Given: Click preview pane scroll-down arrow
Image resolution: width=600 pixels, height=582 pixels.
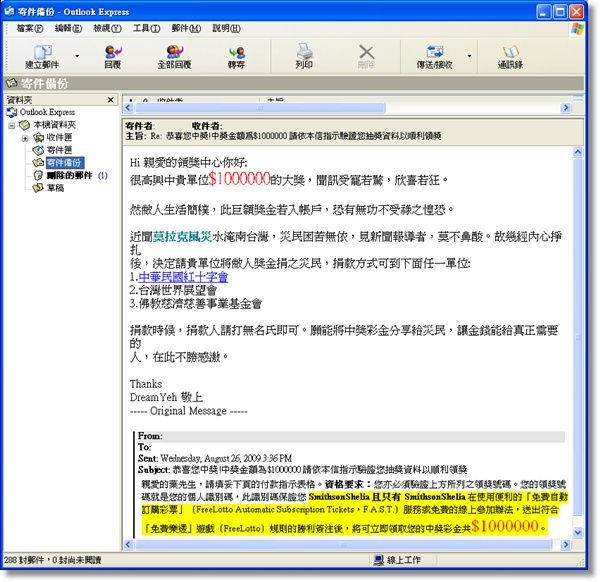Looking at the screenshot, I should (578, 532).
